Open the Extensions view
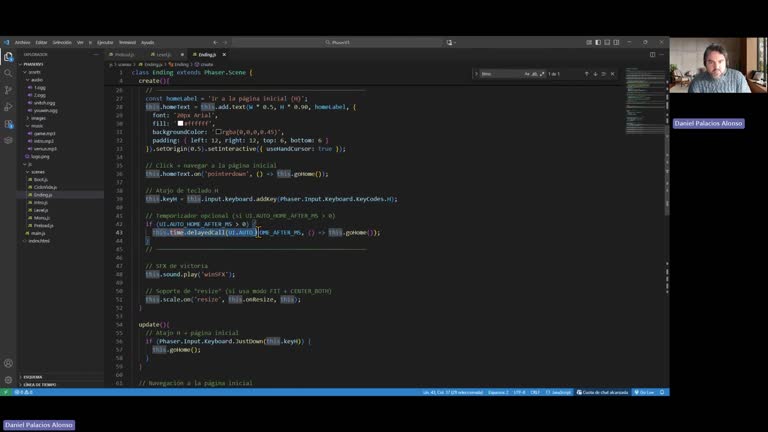Image resolution: width=768 pixels, height=432 pixels. [x=8, y=124]
